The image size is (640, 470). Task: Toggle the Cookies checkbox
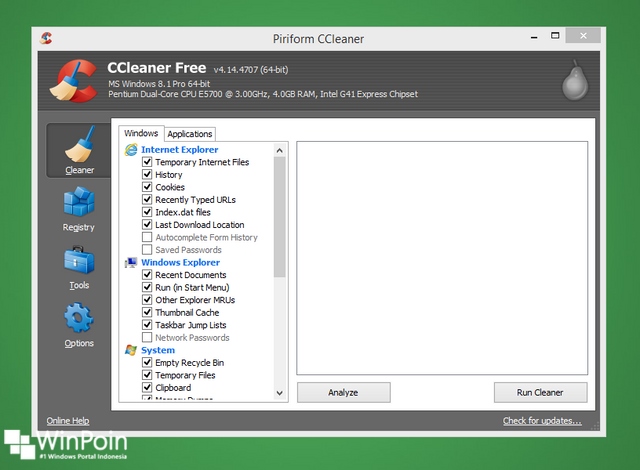tap(147, 187)
